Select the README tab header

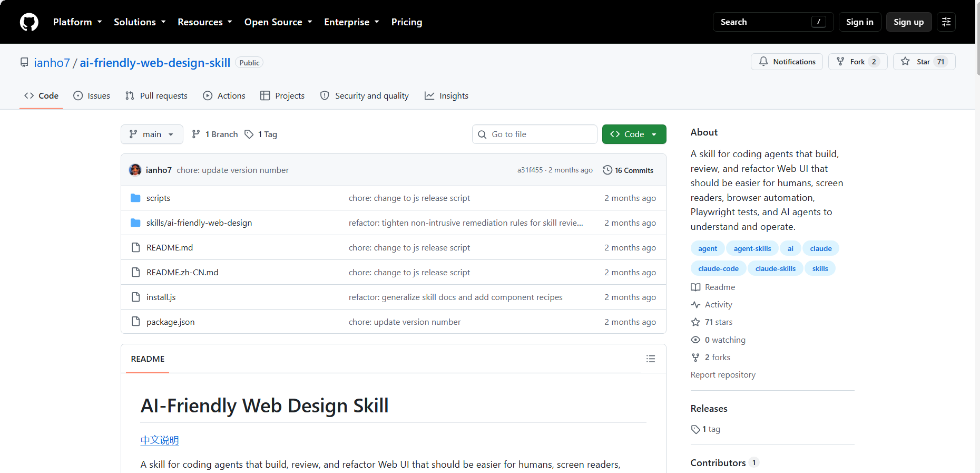coord(148,359)
